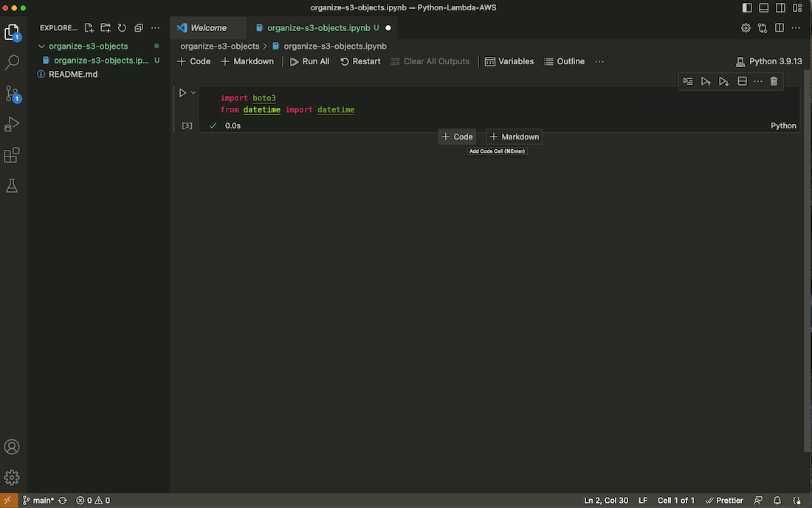Delete the cell with trash icon

click(x=774, y=81)
